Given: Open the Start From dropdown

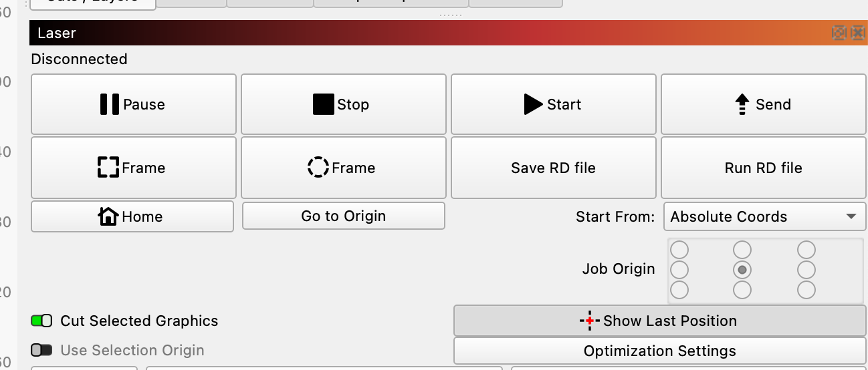Looking at the screenshot, I should (x=764, y=216).
